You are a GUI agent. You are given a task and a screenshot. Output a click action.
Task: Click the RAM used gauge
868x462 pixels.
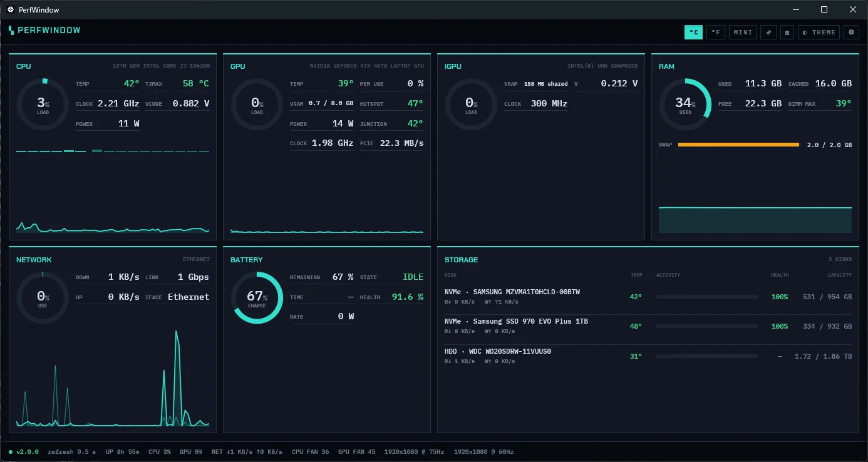[x=685, y=104]
